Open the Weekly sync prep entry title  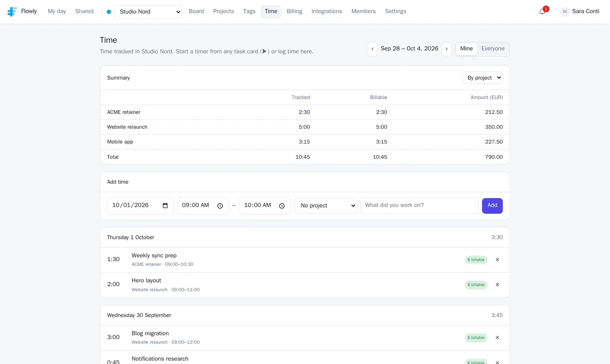coord(154,256)
